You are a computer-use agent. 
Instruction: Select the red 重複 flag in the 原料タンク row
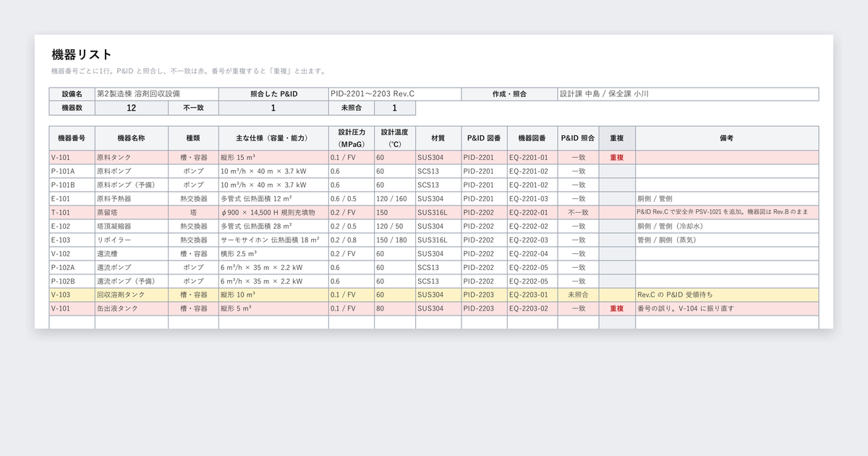point(617,157)
